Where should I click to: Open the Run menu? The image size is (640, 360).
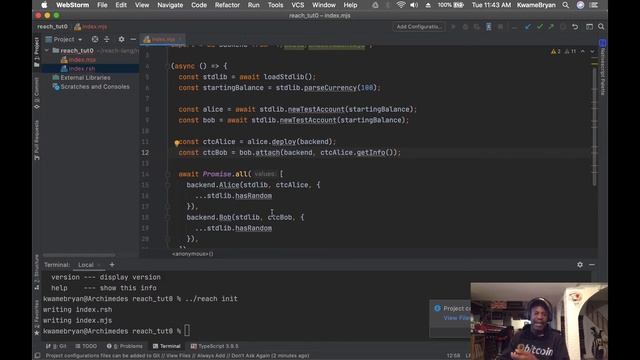pos(253,5)
